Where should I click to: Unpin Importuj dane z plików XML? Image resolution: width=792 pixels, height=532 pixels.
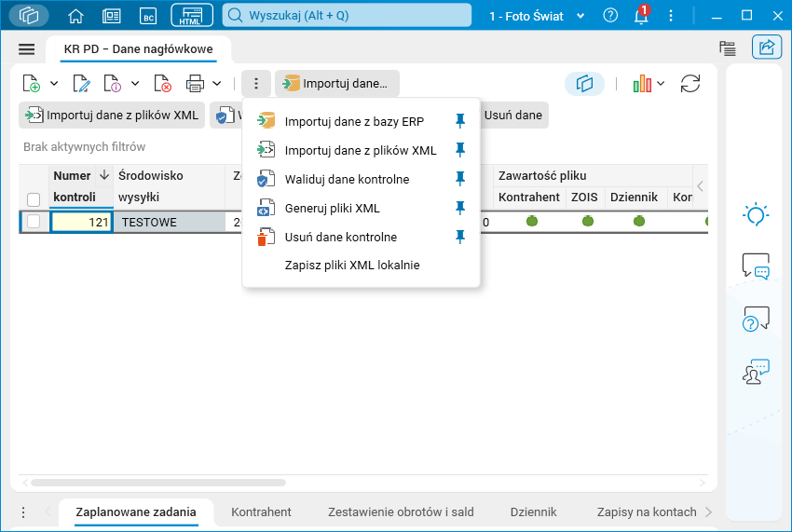[460, 150]
